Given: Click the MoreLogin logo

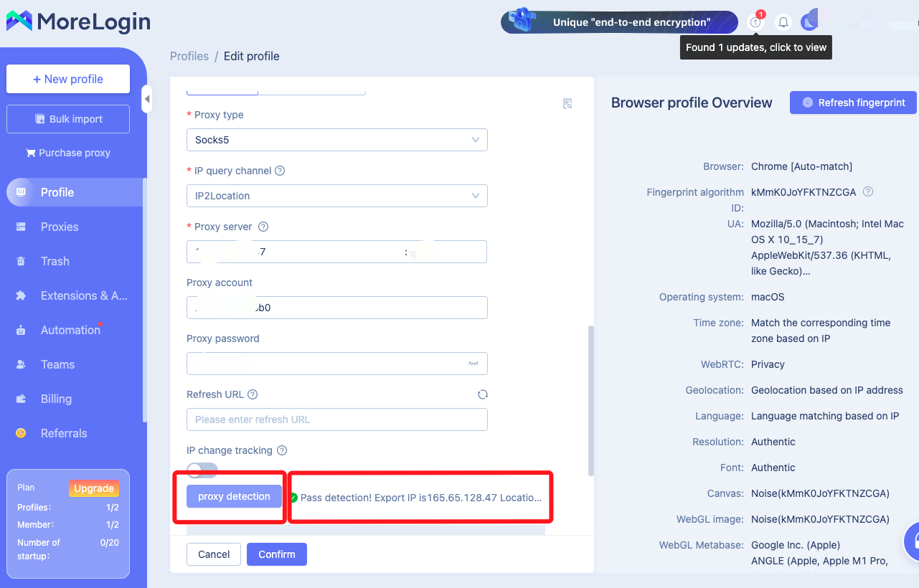Looking at the screenshot, I should pos(78,22).
